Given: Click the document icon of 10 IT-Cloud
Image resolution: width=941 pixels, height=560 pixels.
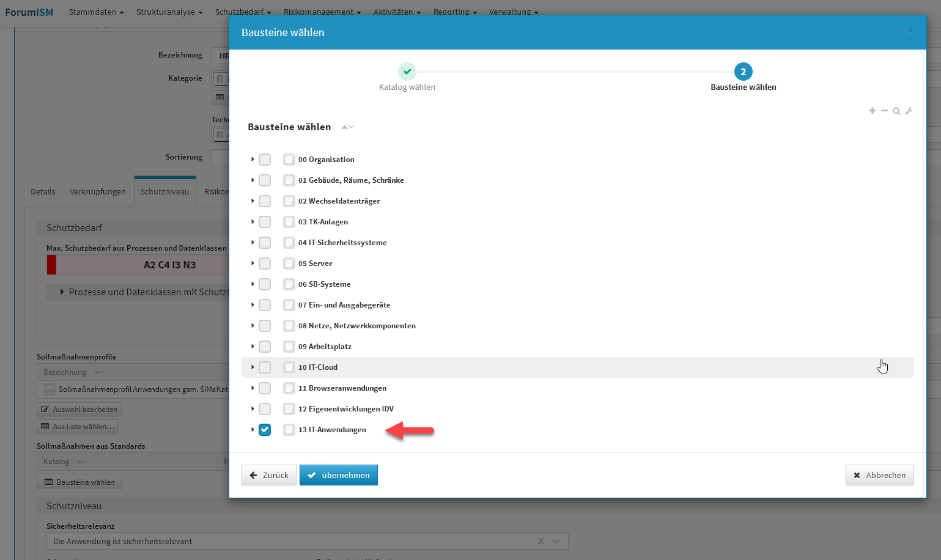Looking at the screenshot, I should tap(289, 367).
